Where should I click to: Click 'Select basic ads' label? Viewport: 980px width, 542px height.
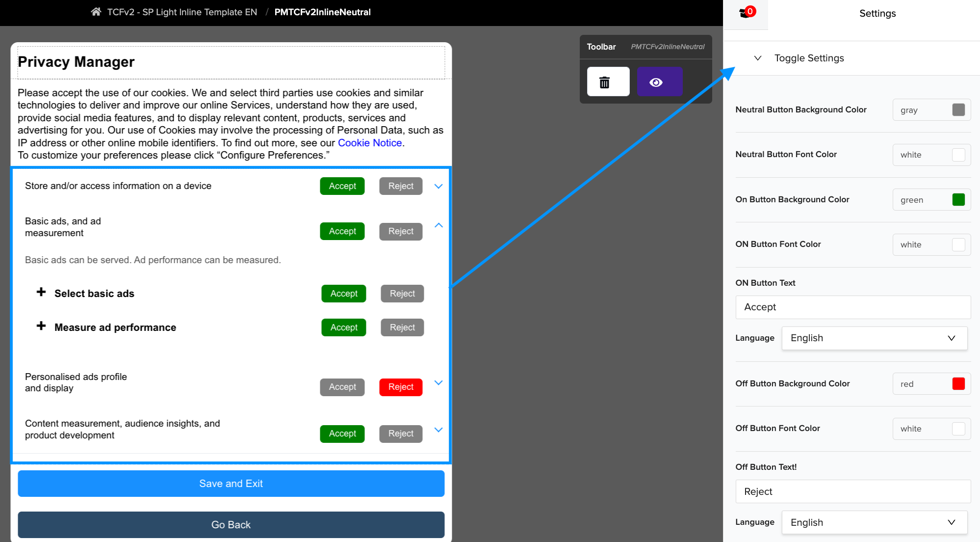point(94,294)
